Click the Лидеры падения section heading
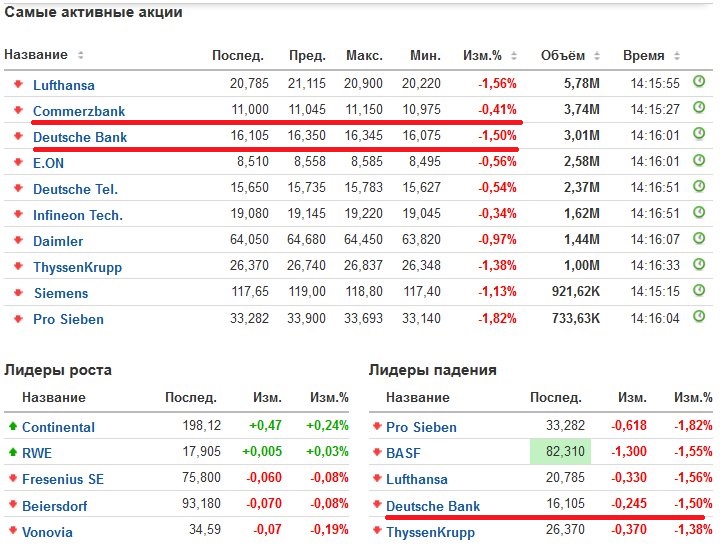The image size is (720, 545). coord(433,370)
